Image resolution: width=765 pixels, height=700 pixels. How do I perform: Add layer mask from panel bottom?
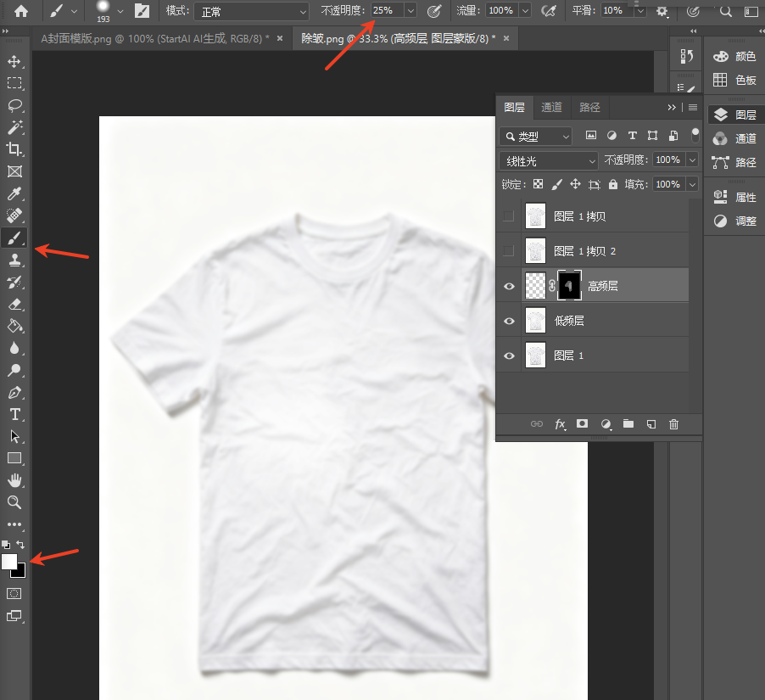point(582,423)
